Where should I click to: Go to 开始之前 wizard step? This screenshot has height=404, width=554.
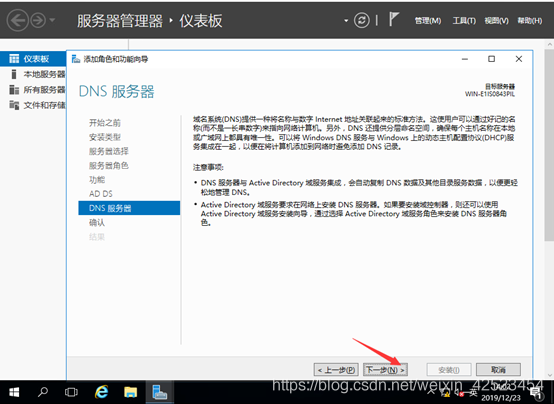tap(105, 123)
